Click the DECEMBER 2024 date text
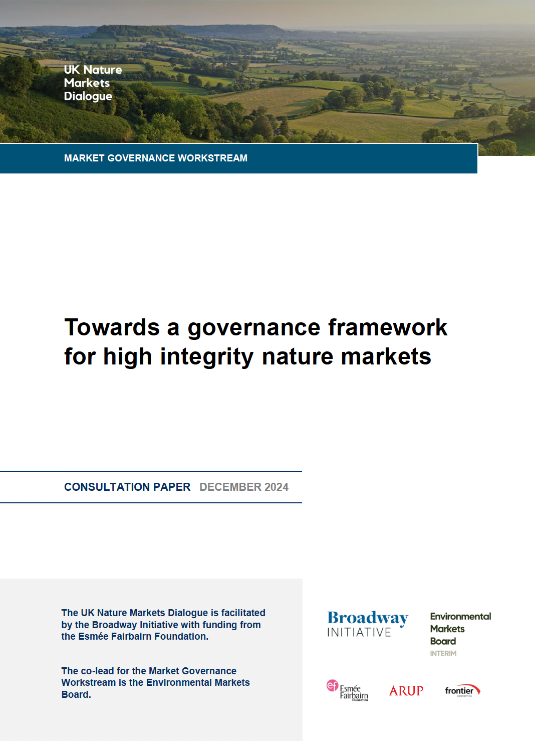The image size is (535, 756). tap(244, 486)
